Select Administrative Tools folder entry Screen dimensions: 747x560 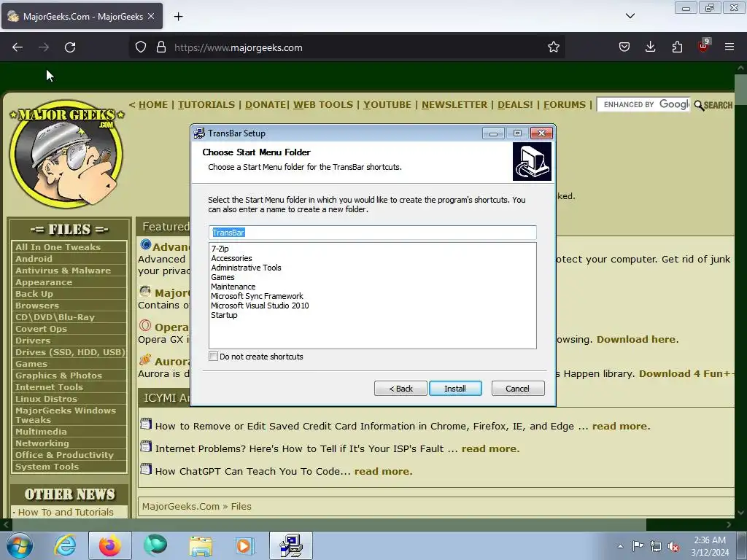[246, 268]
